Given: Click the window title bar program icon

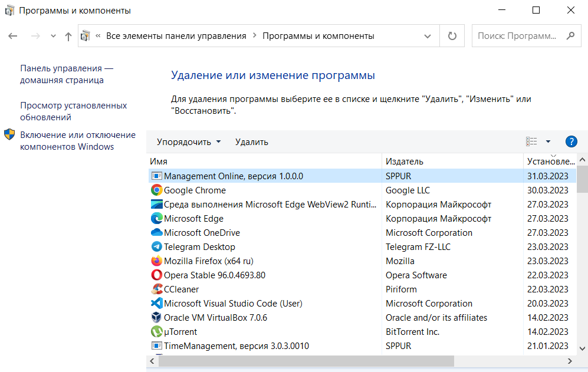Looking at the screenshot, I should [x=9, y=11].
